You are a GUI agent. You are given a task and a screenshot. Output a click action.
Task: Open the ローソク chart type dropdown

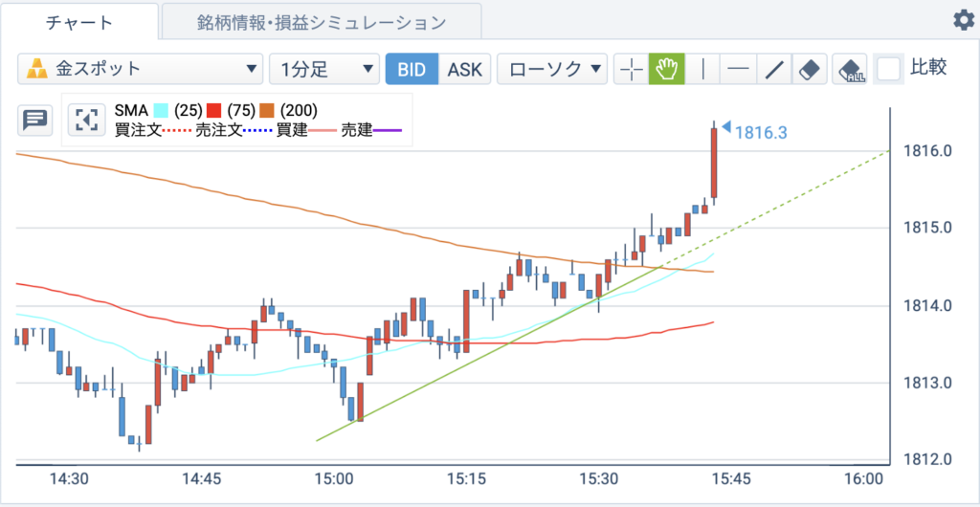tap(552, 69)
